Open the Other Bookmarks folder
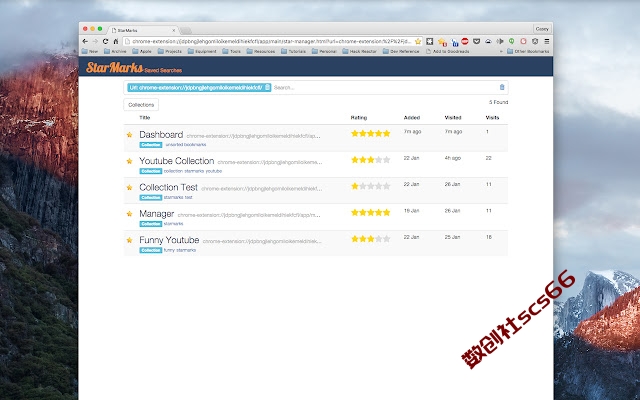 point(528,51)
